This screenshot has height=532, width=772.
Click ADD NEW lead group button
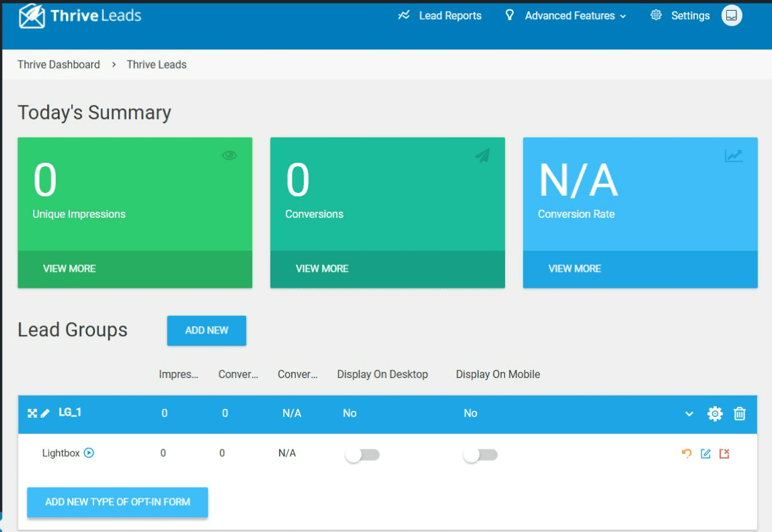point(206,330)
